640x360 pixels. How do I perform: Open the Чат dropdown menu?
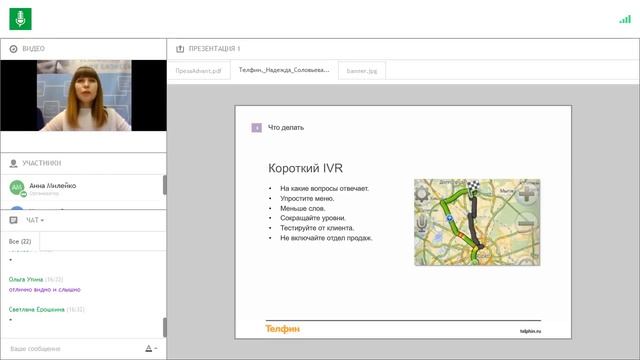click(35, 220)
